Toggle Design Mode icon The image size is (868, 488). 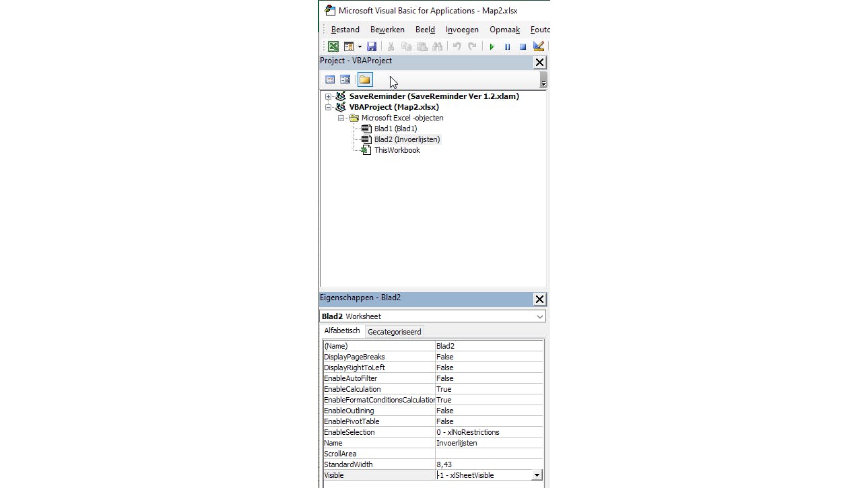(x=538, y=46)
